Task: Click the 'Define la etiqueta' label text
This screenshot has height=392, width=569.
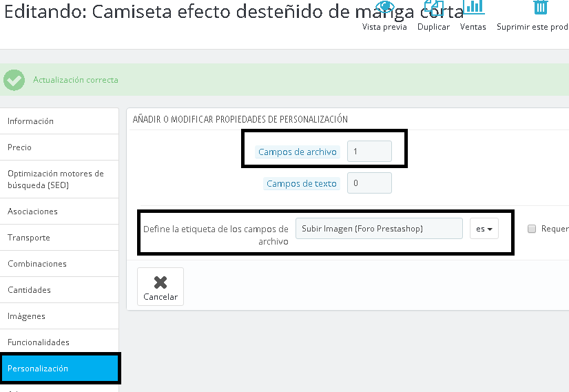Action: [x=216, y=235]
